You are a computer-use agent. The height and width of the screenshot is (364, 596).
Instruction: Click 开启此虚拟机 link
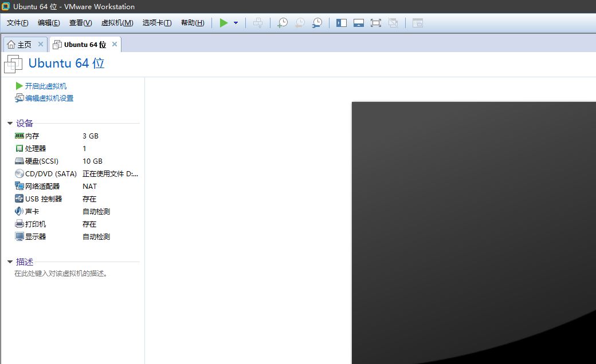click(x=46, y=86)
